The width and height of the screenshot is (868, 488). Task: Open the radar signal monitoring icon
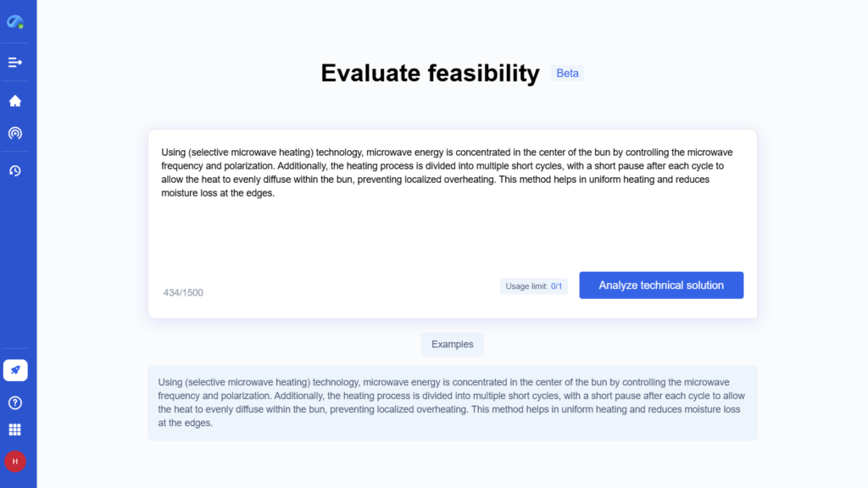pyautogui.click(x=15, y=133)
